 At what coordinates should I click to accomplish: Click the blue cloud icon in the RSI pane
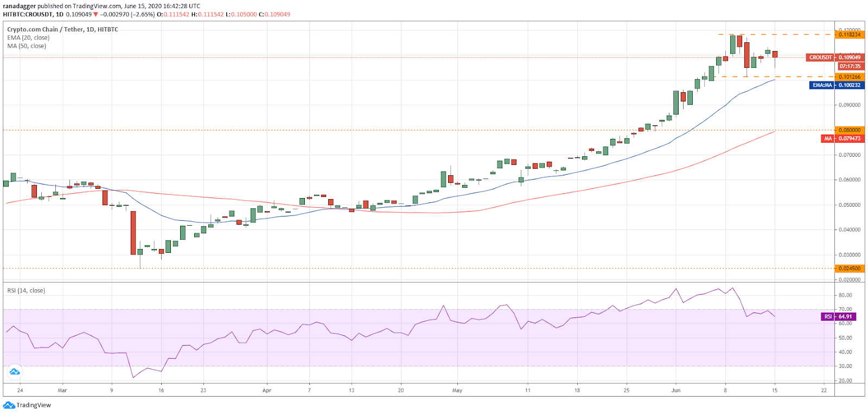pos(15,372)
